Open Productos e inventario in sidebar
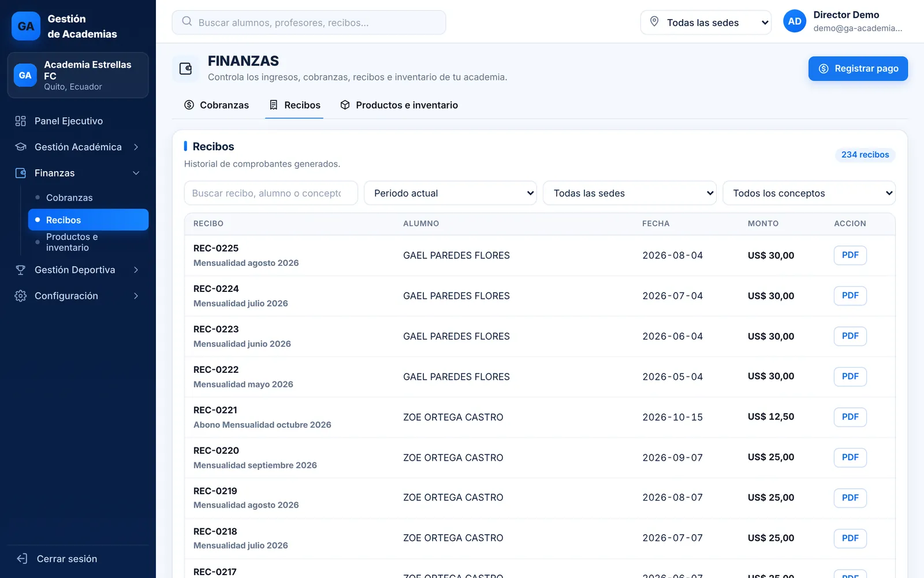The width and height of the screenshot is (924, 578). tap(88, 242)
